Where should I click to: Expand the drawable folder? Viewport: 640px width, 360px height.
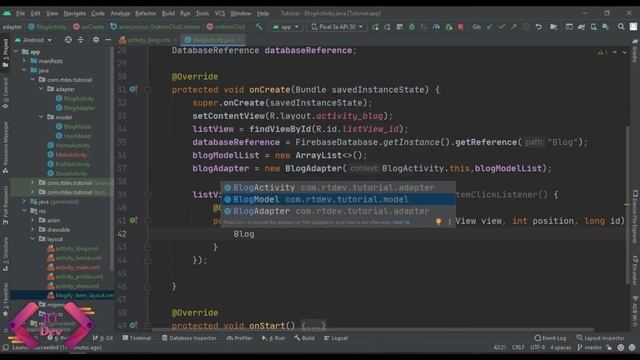(33, 230)
